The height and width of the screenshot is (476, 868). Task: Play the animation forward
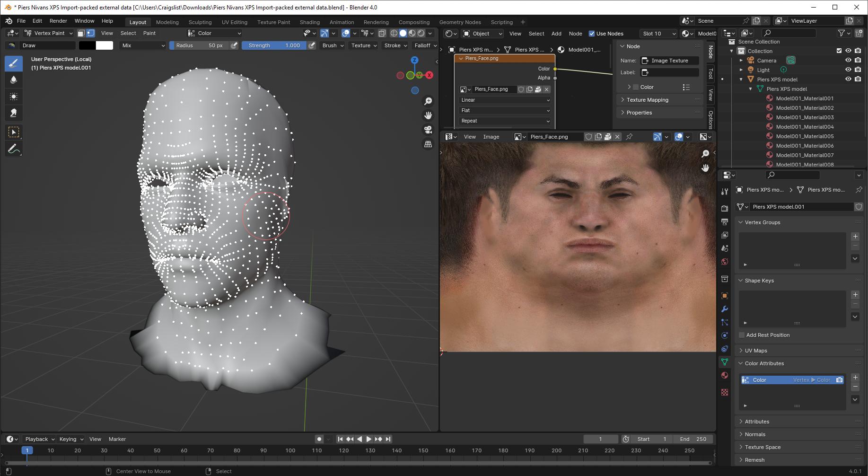pos(368,439)
